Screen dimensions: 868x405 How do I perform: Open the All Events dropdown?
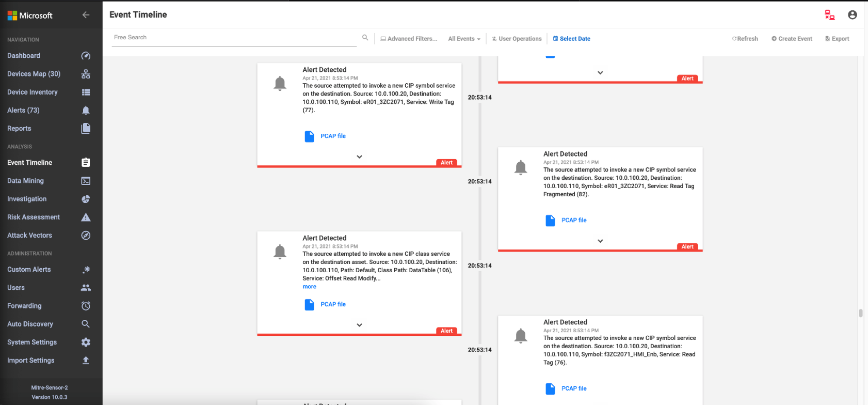click(464, 39)
